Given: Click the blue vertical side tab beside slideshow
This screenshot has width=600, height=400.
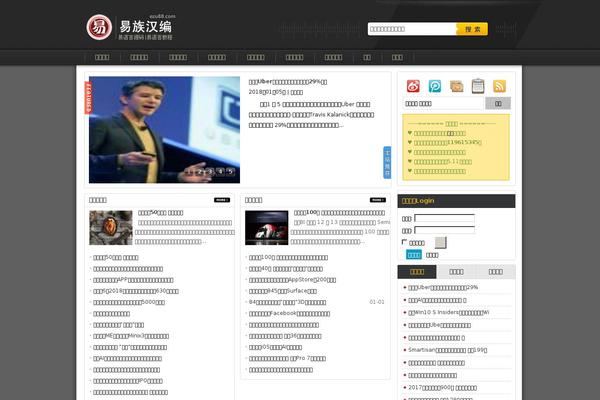Looking at the screenshot, I should click(387, 162).
